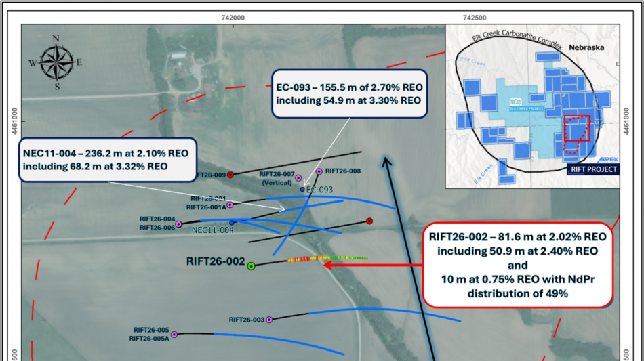
Task: Click the RIFT26-004 purple collar marker
Action: coord(179,224)
